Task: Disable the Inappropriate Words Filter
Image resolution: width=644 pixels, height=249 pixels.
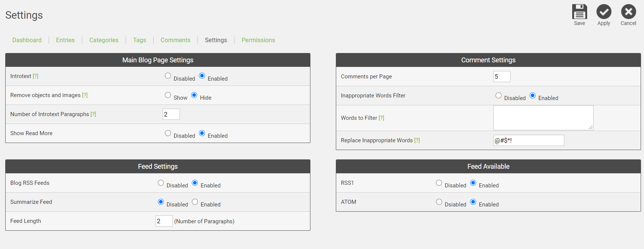Action: pos(499,96)
